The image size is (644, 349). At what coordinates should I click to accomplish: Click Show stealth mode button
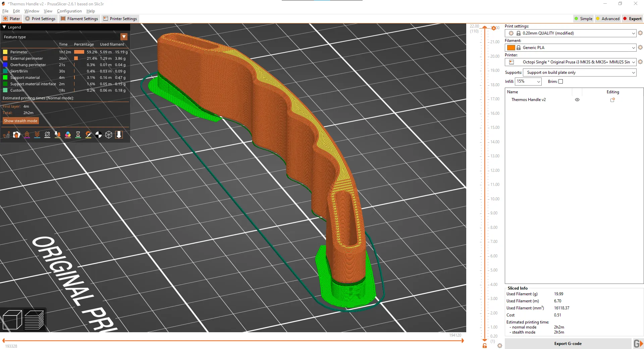point(20,121)
